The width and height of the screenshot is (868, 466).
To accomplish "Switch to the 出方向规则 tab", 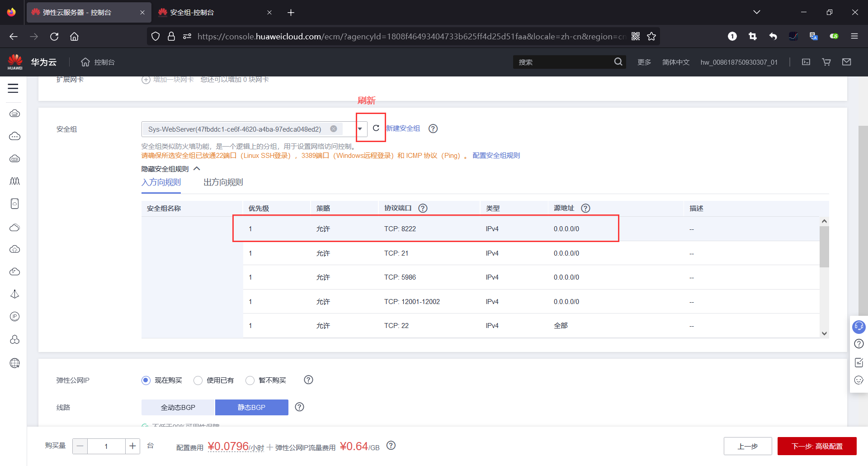I will pyautogui.click(x=223, y=182).
